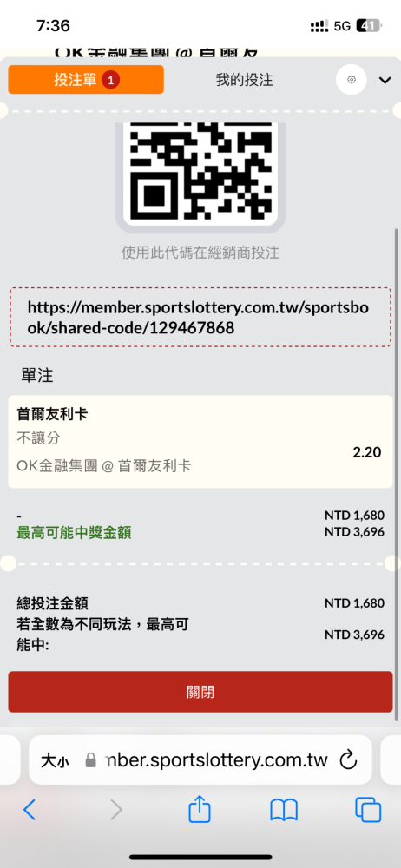Tap the Safari reload icon
The height and width of the screenshot is (868, 401).
(348, 759)
